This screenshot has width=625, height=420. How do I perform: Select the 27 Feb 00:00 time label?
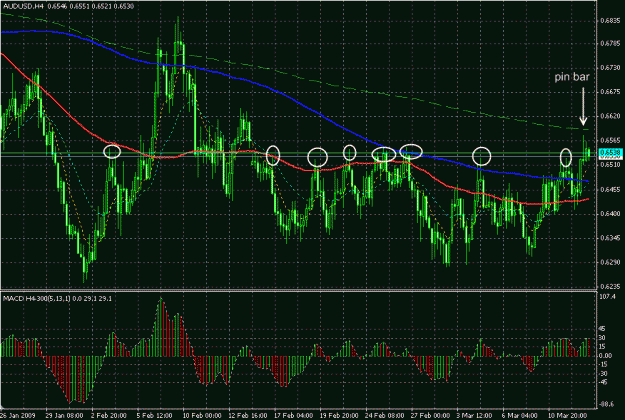pos(431,416)
